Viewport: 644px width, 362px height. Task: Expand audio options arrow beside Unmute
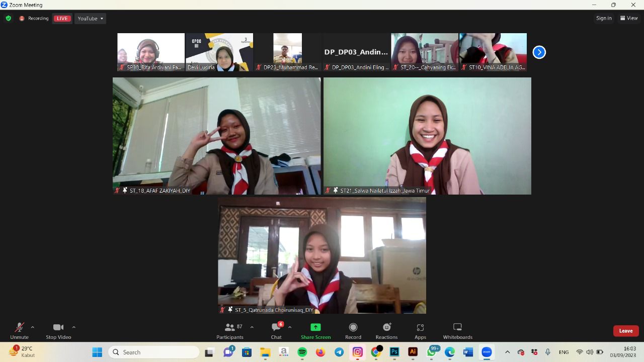click(33, 327)
